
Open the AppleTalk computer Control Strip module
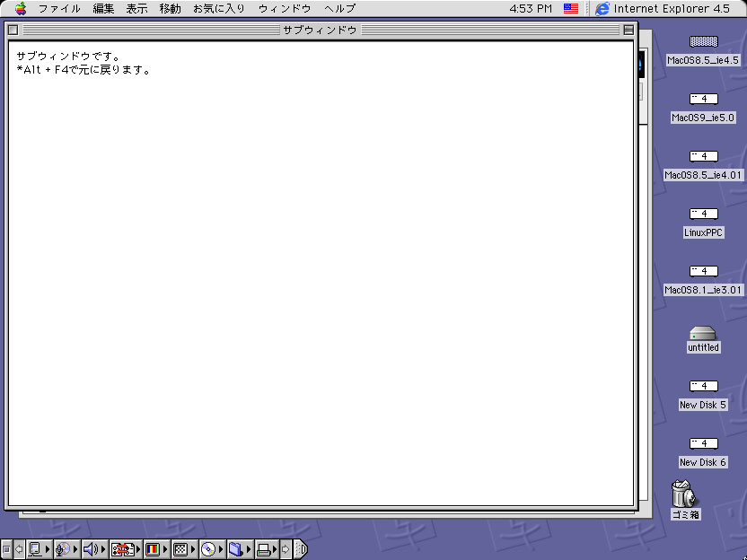click(40, 549)
